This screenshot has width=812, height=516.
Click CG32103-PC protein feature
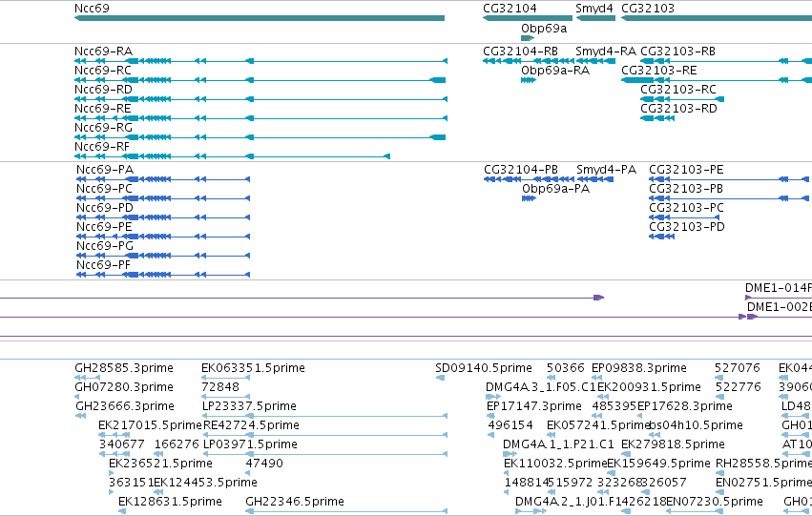(x=684, y=217)
